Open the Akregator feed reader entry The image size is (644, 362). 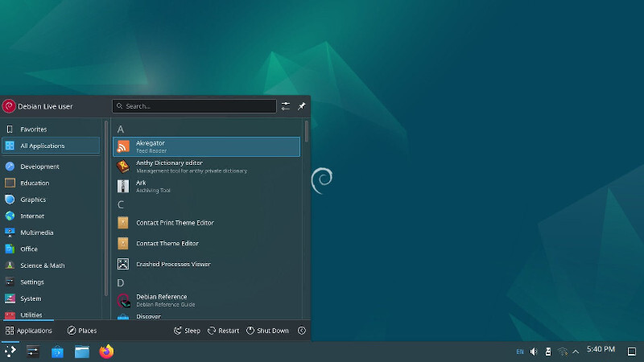(x=206, y=146)
